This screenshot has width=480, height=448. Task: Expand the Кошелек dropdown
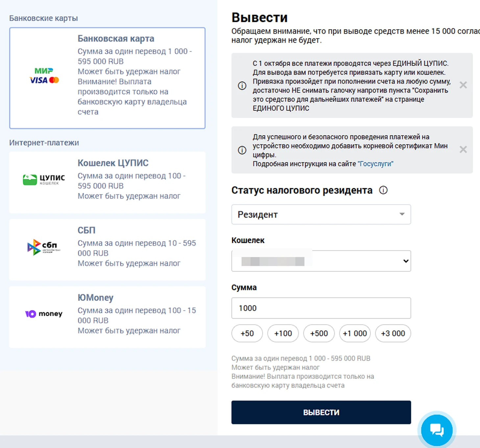click(x=321, y=261)
